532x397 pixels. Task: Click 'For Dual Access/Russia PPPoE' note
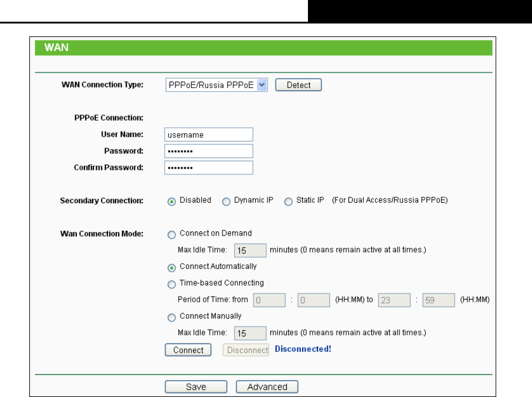tap(390, 200)
